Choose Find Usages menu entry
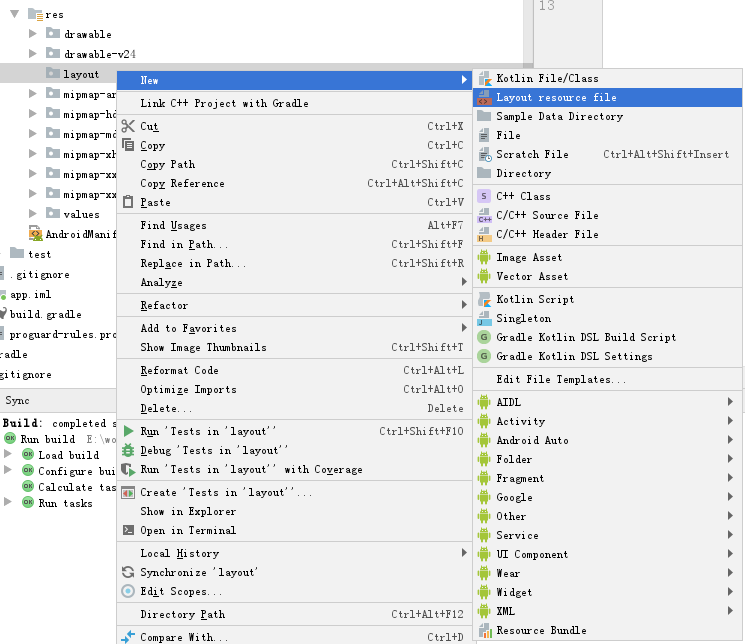Screen dimensions: 745x644 (294, 225)
